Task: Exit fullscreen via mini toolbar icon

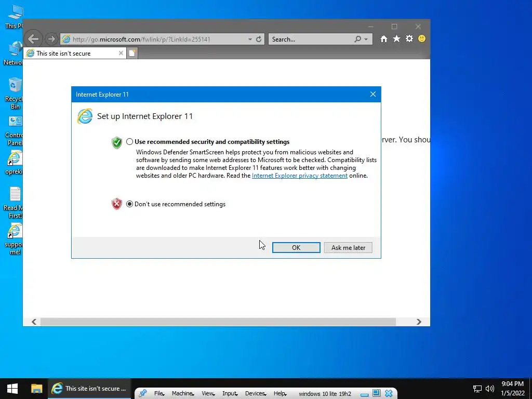Action: coord(376,393)
